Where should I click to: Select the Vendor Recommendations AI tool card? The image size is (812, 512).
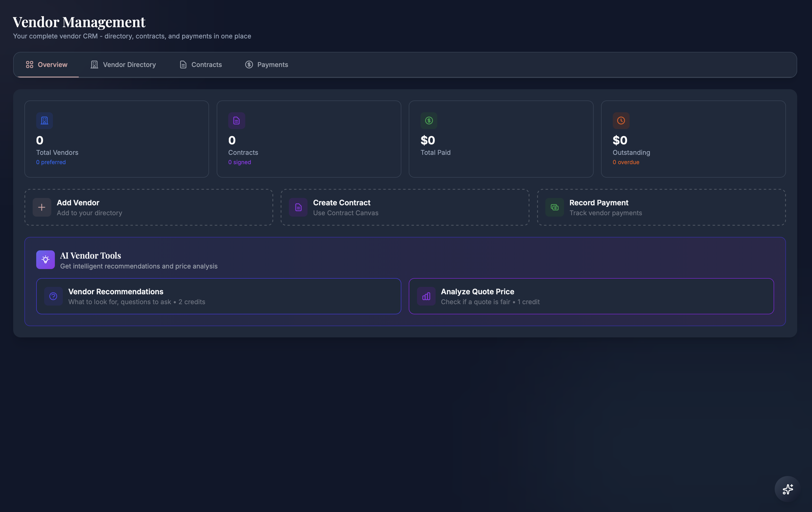(219, 296)
